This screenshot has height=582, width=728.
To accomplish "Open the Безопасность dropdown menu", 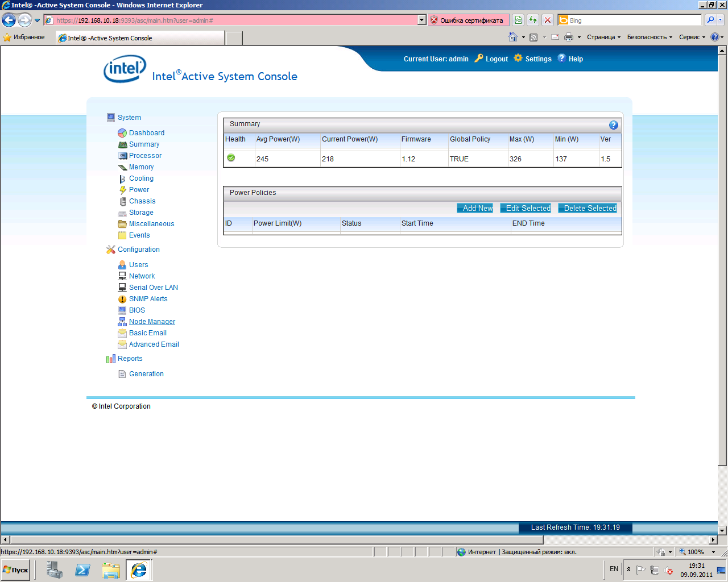I will [650, 38].
